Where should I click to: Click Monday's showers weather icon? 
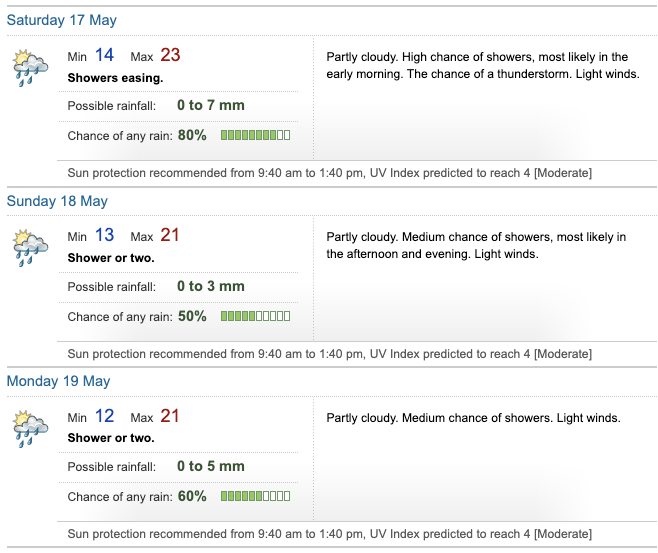(x=30, y=427)
